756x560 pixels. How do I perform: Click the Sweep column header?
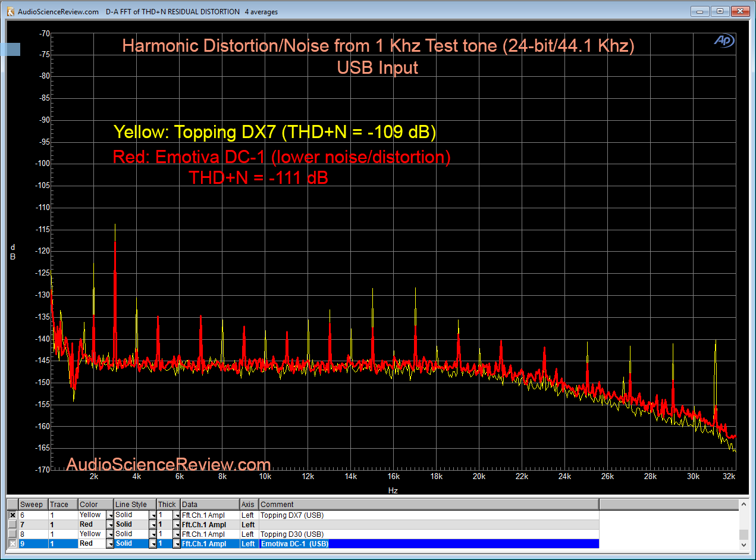[x=33, y=505]
